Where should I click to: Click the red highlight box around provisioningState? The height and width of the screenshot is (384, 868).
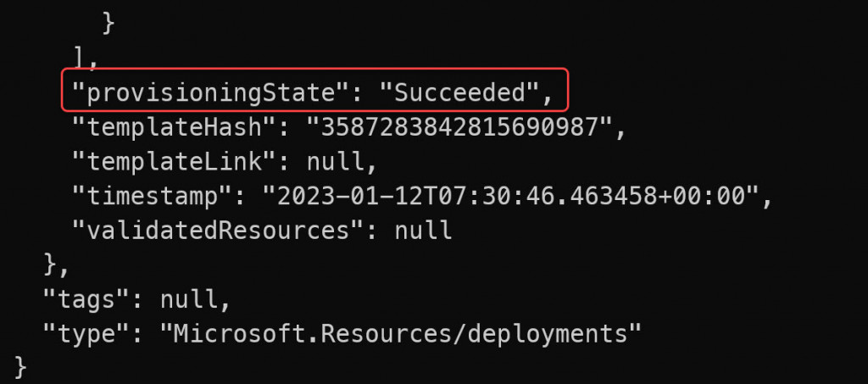pos(314,89)
